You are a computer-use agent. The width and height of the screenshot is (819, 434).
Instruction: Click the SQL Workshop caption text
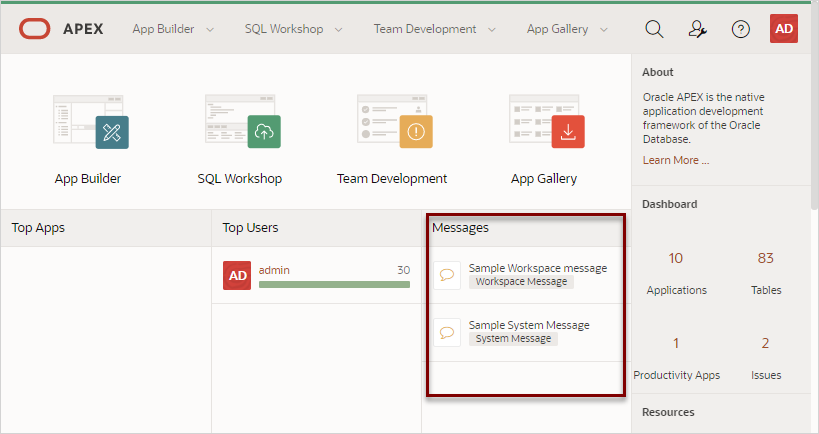click(x=240, y=179)
